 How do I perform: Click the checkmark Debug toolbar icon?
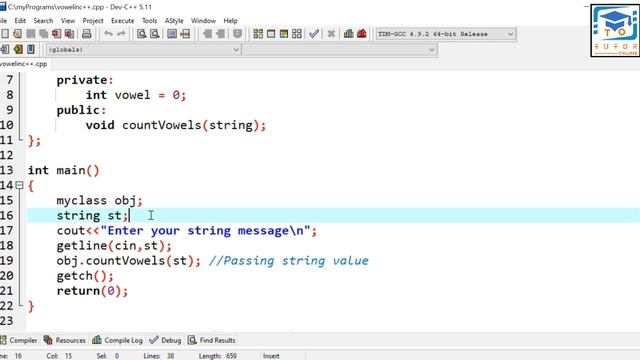tap(314, 34)
